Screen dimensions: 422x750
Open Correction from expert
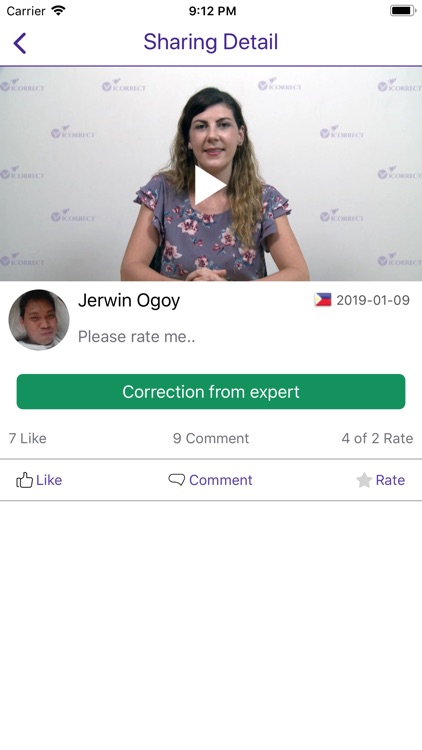click(211, 392)
